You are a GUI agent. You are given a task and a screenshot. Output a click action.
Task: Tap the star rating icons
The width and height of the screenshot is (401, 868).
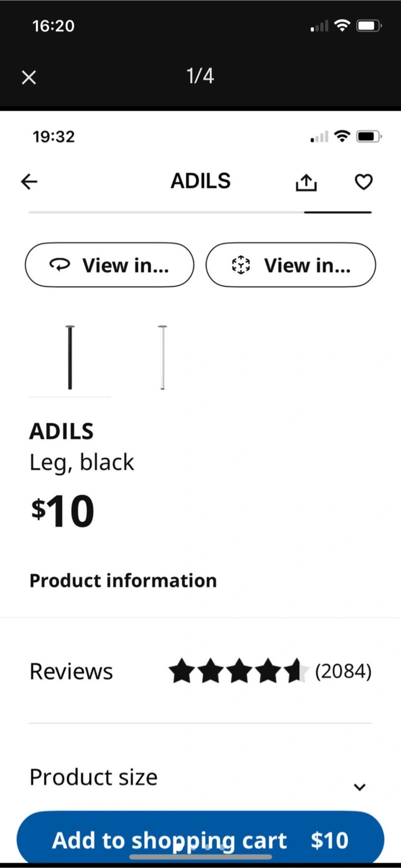pyautogui.click(x=238, y=671)
